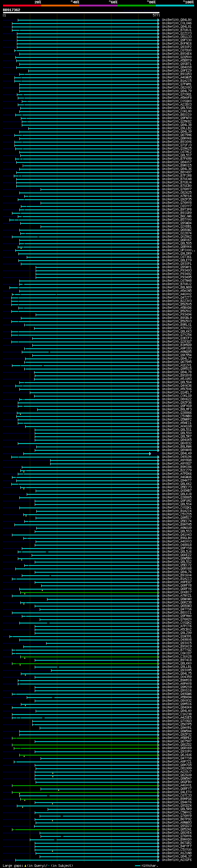Select label UniRef100_Q60D32
Image resolution: width=197 pixels, height=868 pixels.
pyautogui.click(x=177, y=443)
